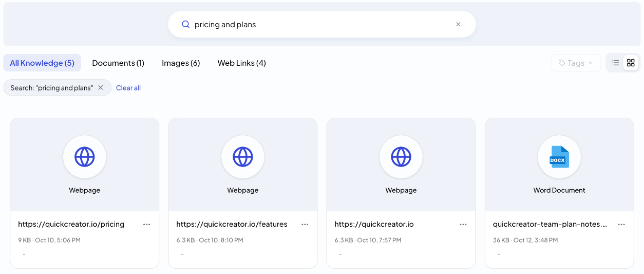Open more options for quickcreator.io/features
The width and height of the screenshot is (644, 274).
coord(305,224)
